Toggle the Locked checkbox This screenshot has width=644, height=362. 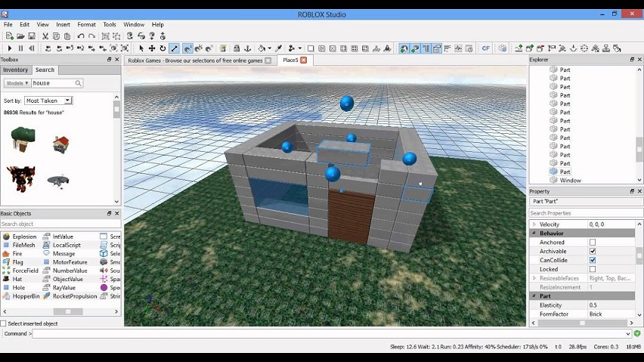pos(593,269)
